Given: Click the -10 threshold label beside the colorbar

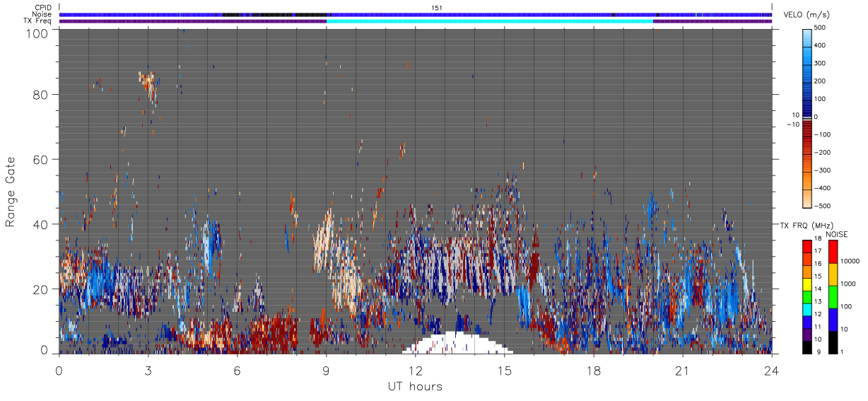Looking at the screenshot, I should (792, 125).
